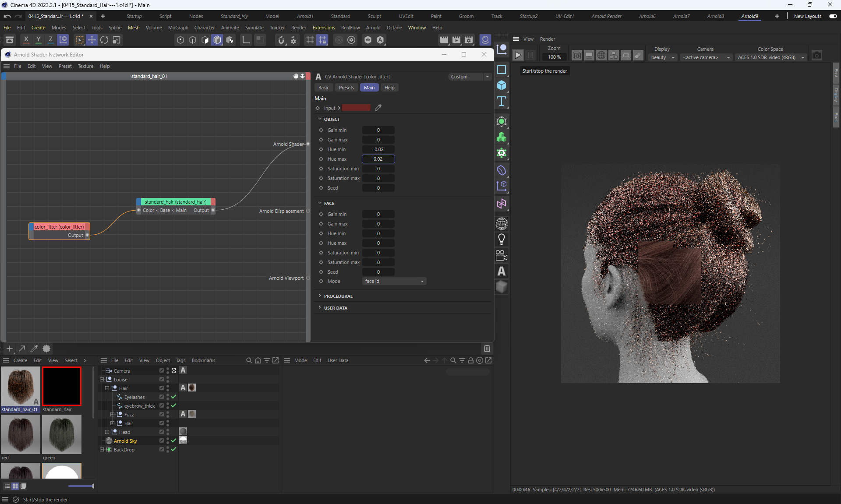Toggle the New Layouts switch
Viewport: 841px width, 504px height.
(x=833, y=16)
